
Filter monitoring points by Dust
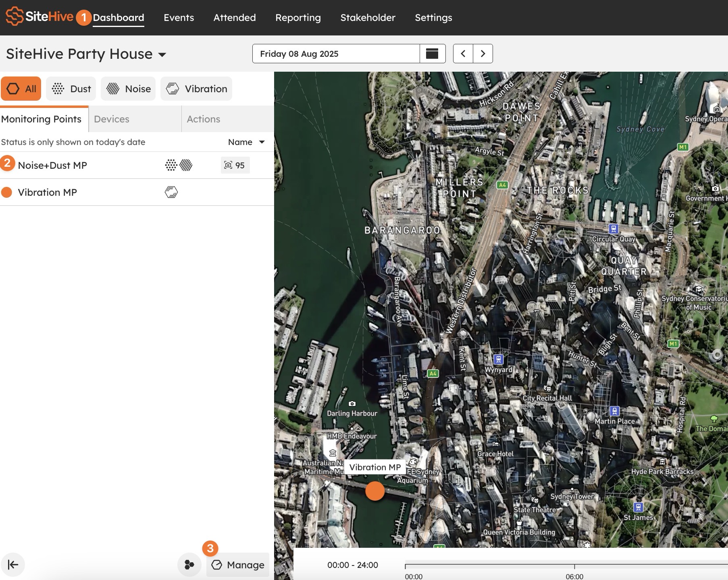[x=71, y=89]
